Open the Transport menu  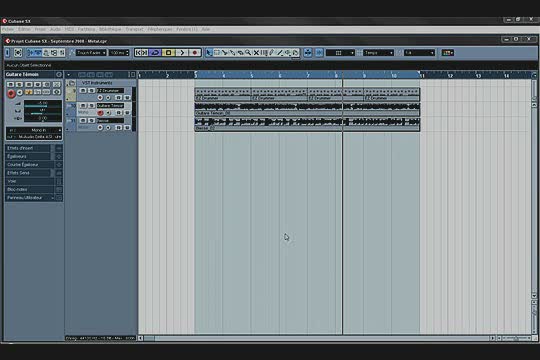(134, 29)
